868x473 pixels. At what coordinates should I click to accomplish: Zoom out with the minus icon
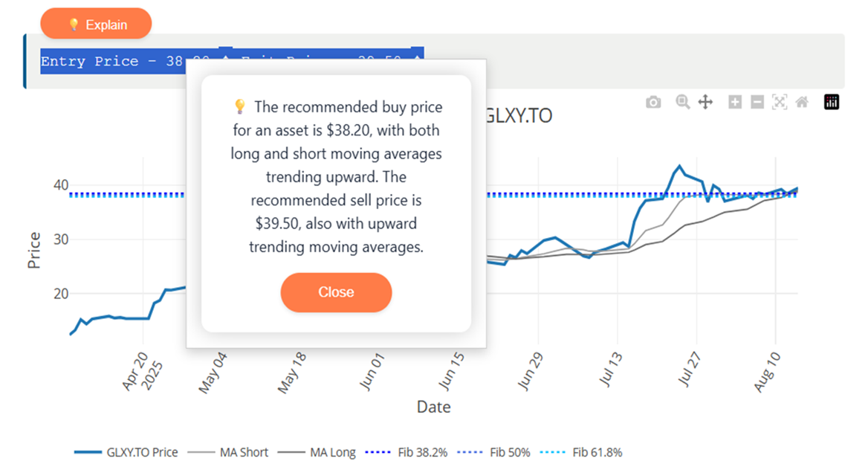click(x=757, y=103)
